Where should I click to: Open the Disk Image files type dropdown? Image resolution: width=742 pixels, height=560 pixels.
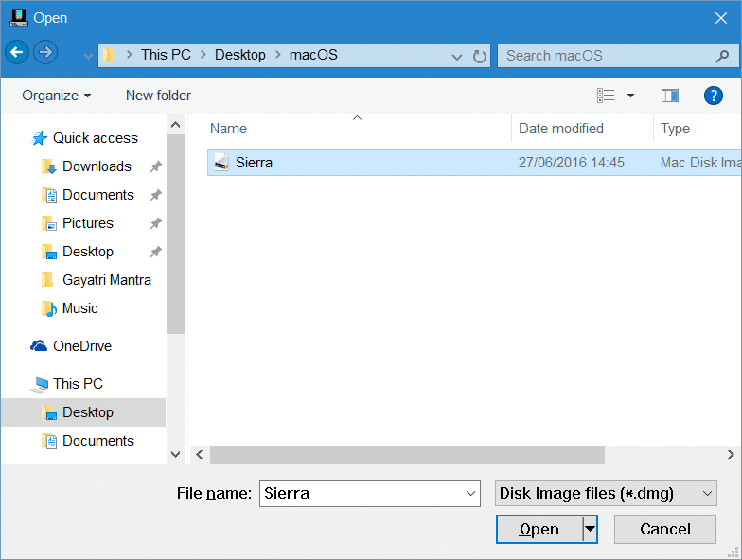(x=606, y=494)
